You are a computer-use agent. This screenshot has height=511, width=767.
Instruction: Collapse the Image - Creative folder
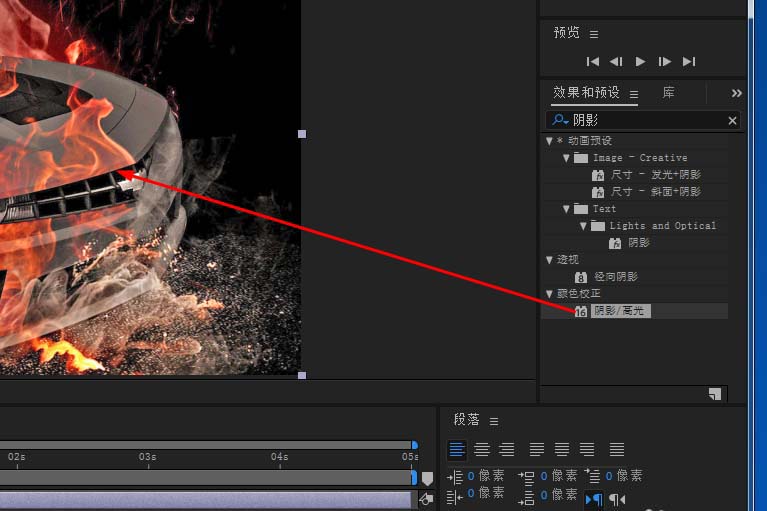(566, 158)
